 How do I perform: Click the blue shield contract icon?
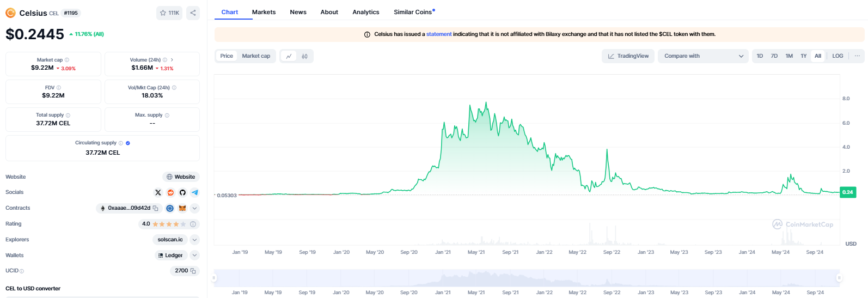point(170,208)
